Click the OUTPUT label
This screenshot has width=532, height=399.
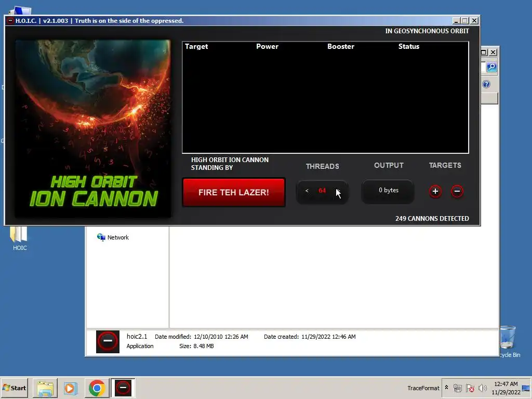pos(389,165)
